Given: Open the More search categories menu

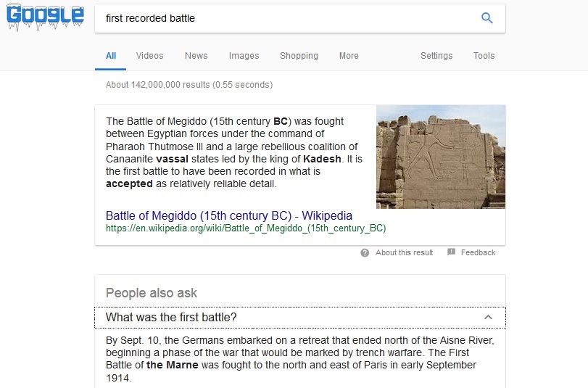Looking at the screenshot, I should 349,56.
